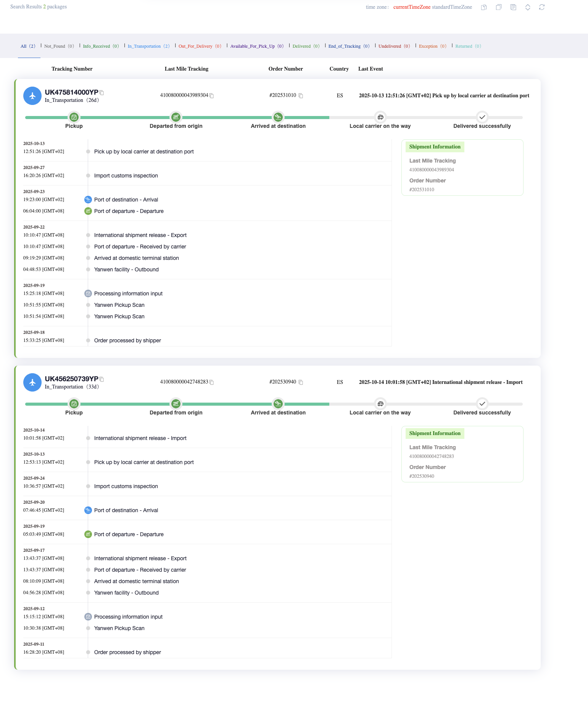Image resolution: width=588 pixels, height=706 pixels.
Task: Collapse the UK475814000YP package airplane icon
Action: tap(32, 96)
